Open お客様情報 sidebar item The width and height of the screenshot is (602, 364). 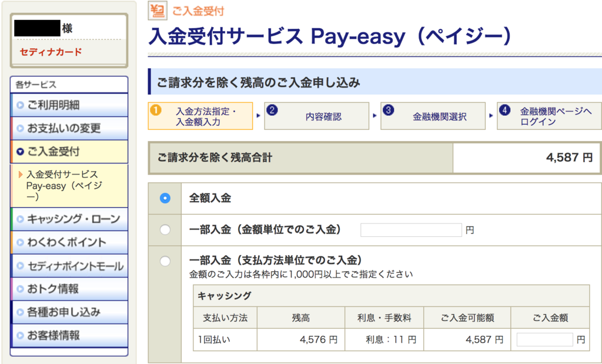(x=69, y=335)
